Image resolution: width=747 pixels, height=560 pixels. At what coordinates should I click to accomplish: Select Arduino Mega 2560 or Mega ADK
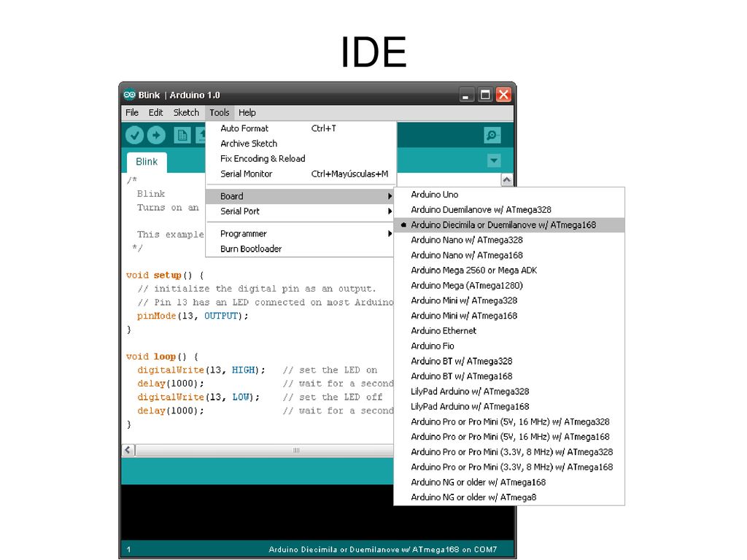click(x=509, y=271)
